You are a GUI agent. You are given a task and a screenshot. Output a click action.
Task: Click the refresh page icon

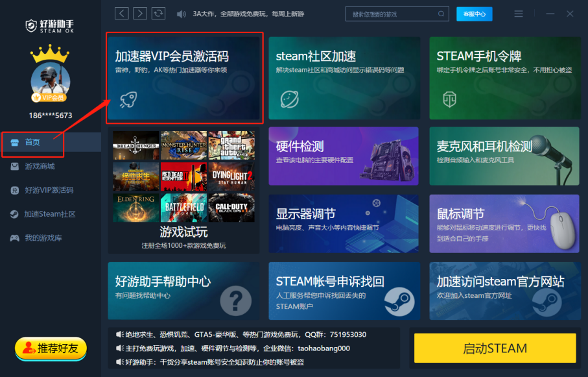tap(158, 14)
